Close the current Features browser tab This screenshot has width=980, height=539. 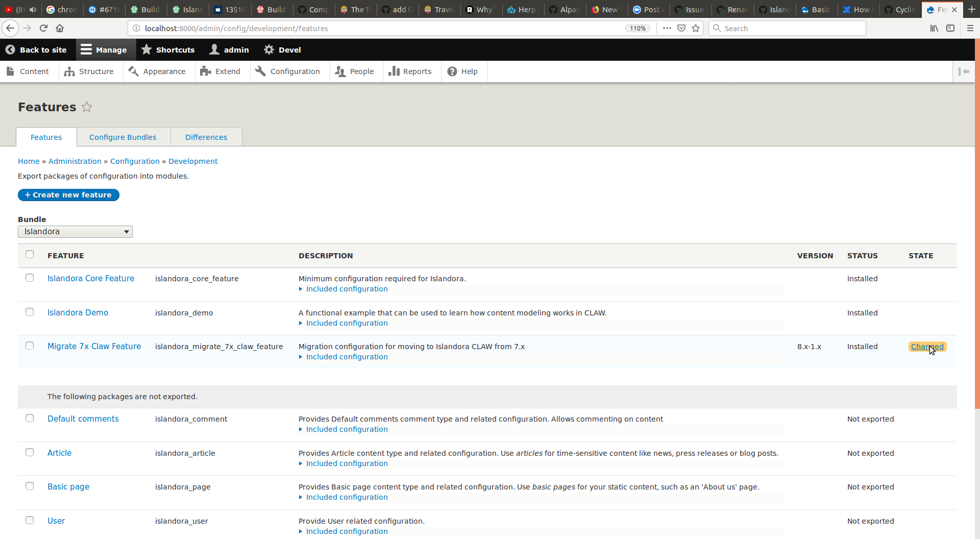(954, 9)
